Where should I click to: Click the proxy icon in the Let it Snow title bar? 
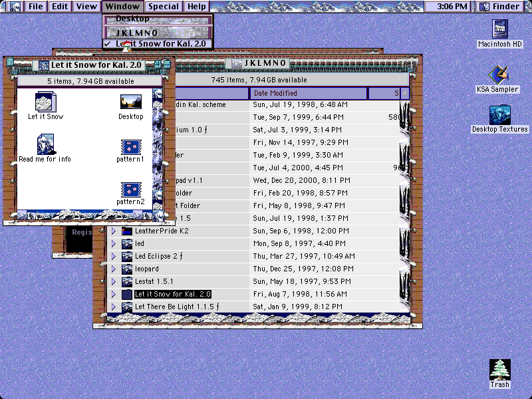[x=44, y=65]
